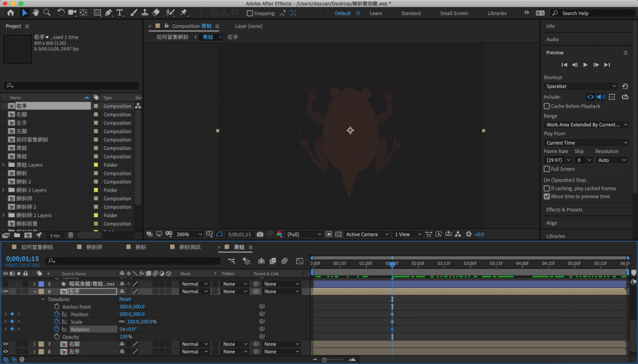This screenshot has height=364, width=638.
Task: Click the channel color display icon
Action: (280, 235)
